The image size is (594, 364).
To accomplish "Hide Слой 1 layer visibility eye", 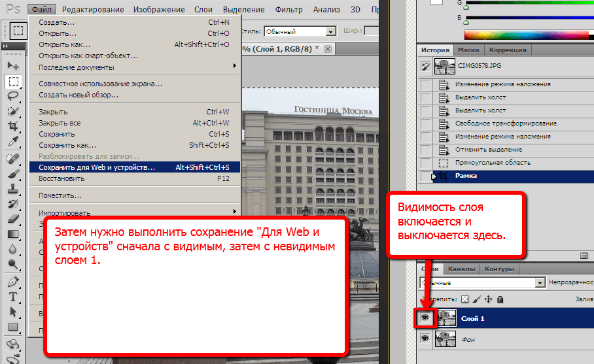I will (x=425, y=318).
